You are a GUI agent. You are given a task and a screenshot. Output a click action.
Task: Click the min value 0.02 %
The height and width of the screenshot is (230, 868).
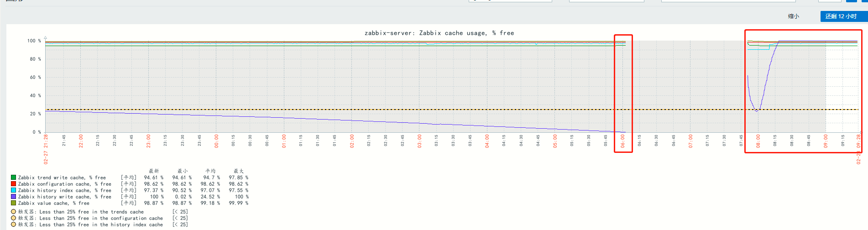click(x=183, y=197)
